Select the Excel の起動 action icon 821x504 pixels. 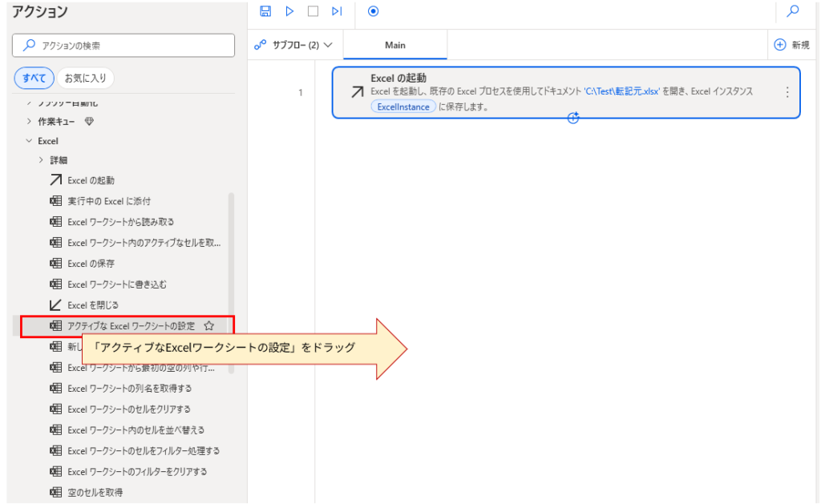[54, 179]
